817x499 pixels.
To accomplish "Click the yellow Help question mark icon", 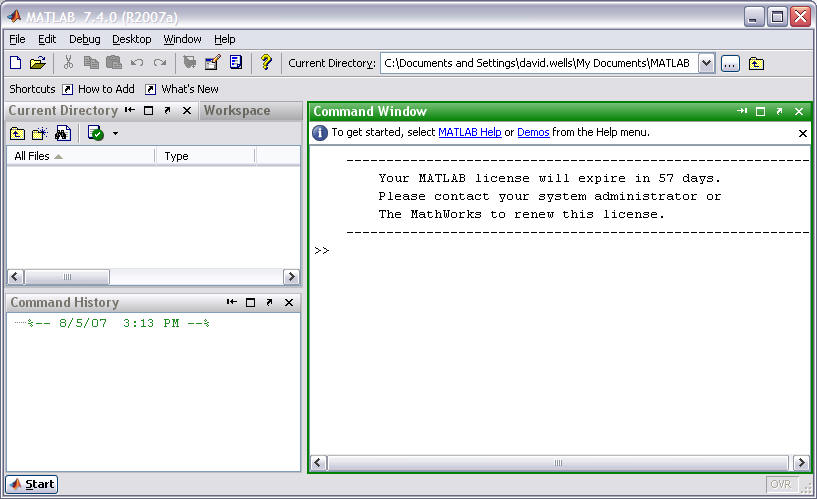I will (266, 63).
